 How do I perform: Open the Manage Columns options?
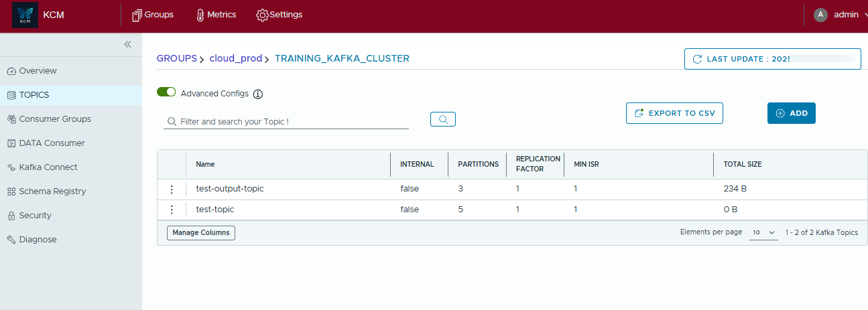pyautogui.click(x=201, y=233)
